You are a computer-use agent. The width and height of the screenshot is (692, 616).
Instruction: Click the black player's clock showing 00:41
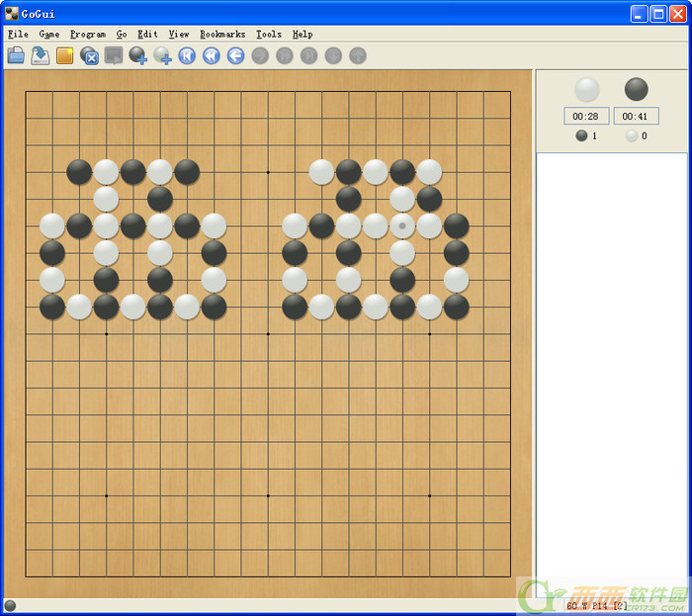point(636,116)
